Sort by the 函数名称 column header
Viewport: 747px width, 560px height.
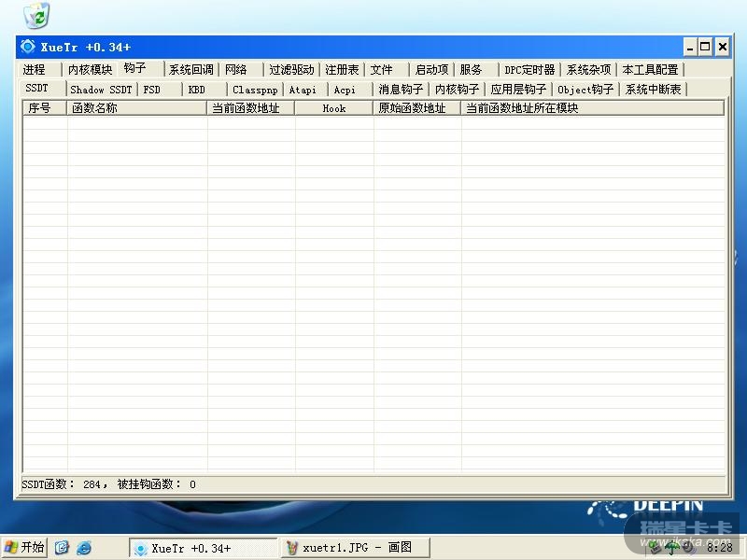[136, 108]
